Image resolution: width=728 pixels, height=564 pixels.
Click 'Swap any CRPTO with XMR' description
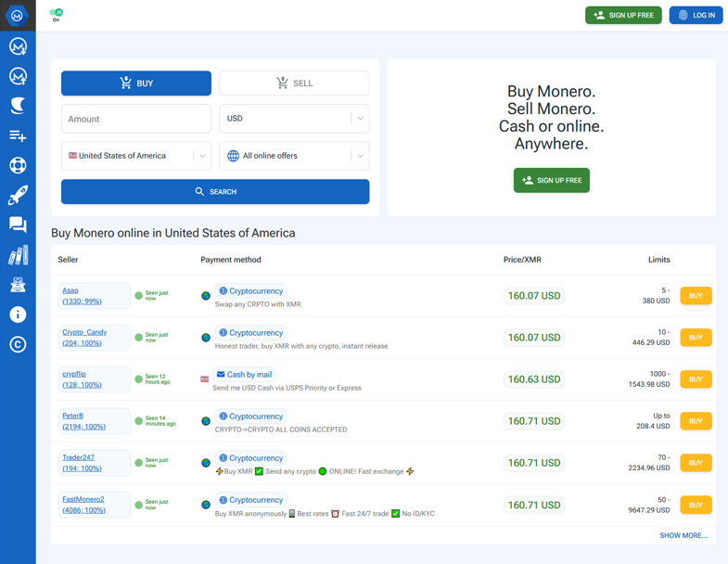click(258, 304)
